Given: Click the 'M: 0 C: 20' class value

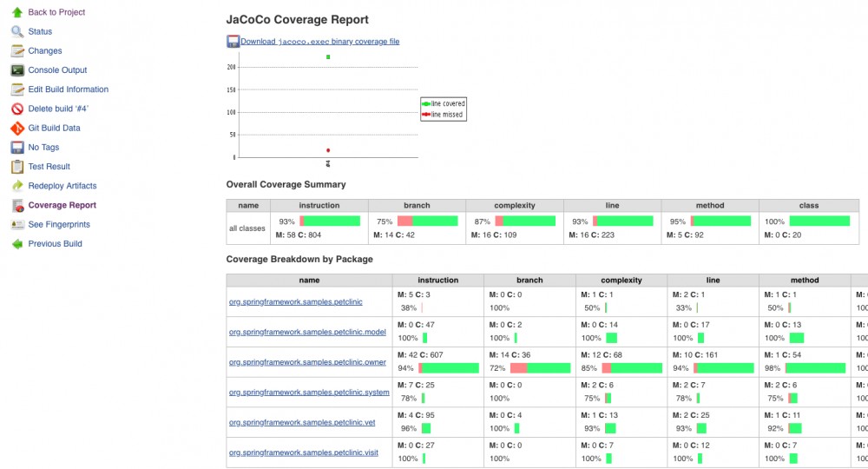Looking at the screenshot, I should coord(783,234).
